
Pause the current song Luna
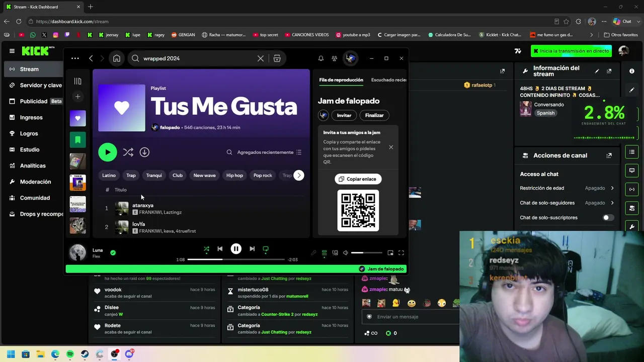click(x=236, y=249)
